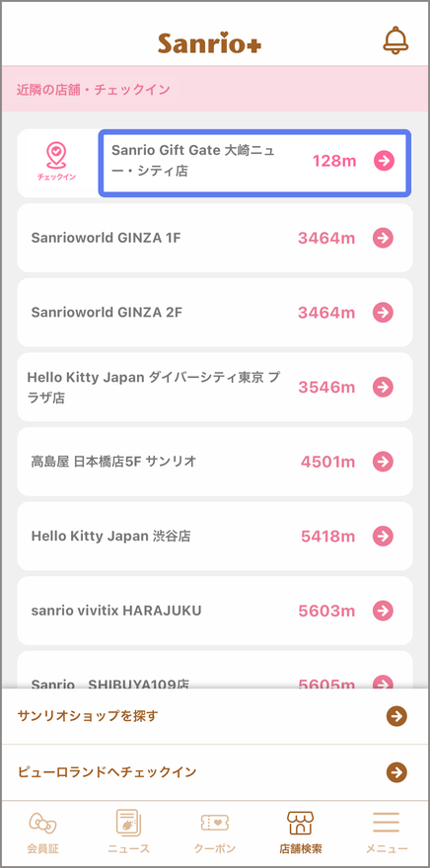Click the arrow beside 128m

coord(384,161)
